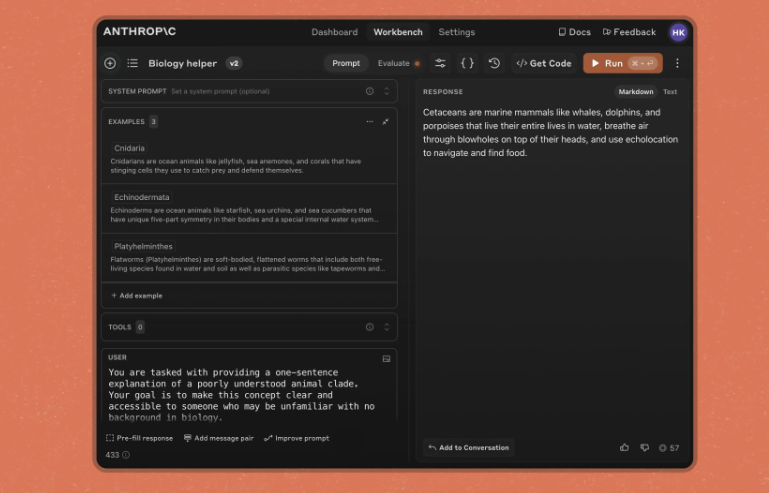Screen dimensions: 769x493
Task: Collapse the Examples panel icon
Action: tap(386, 122)
